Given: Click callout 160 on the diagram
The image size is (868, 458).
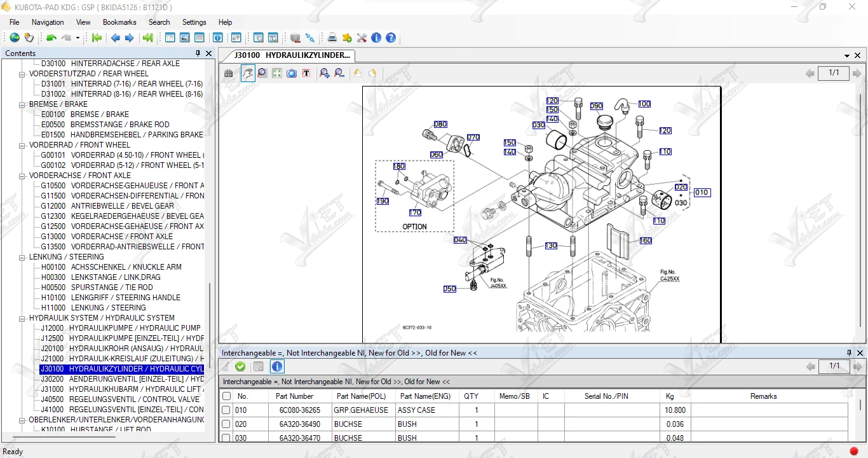Looking at the screenshot, I should point(646,241).
